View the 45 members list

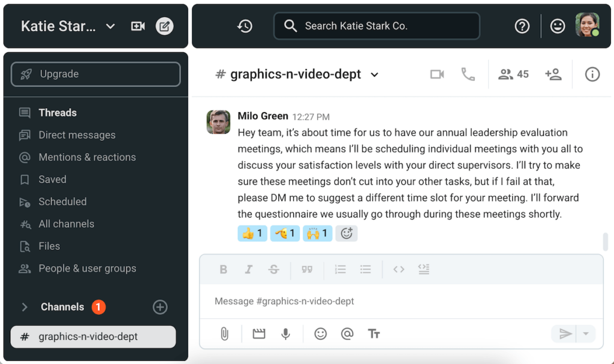[x=514, y=74]
